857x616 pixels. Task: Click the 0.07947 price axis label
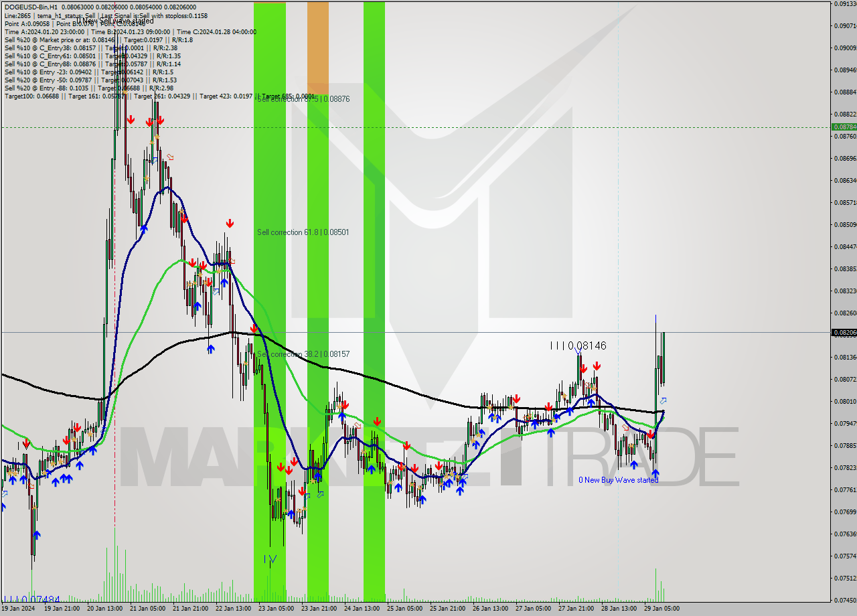point(845,424)
